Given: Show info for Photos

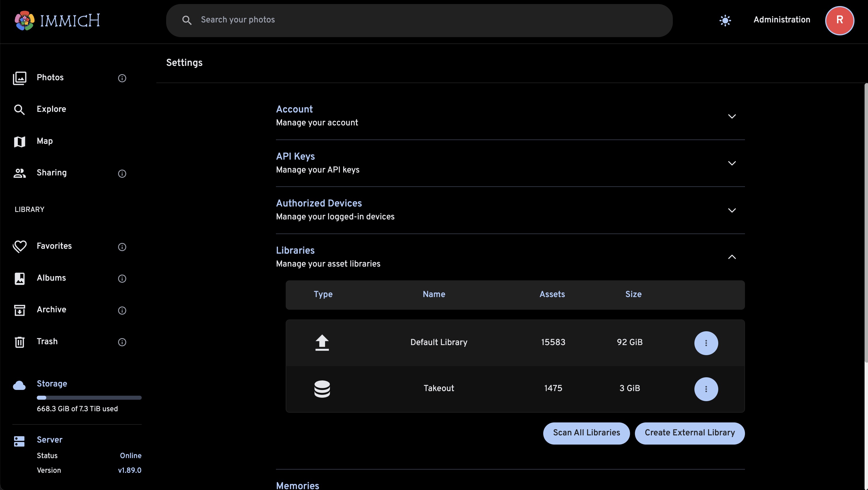Looking at the screenshot, I should 122,78.
